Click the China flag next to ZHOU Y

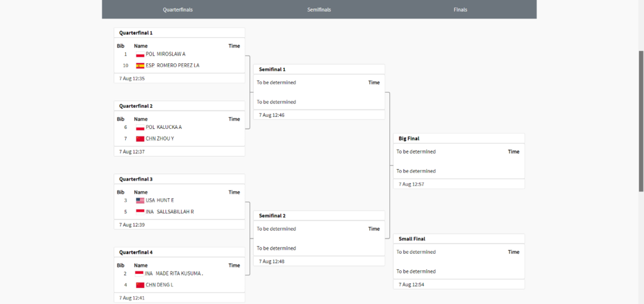(x=140, y=138)
